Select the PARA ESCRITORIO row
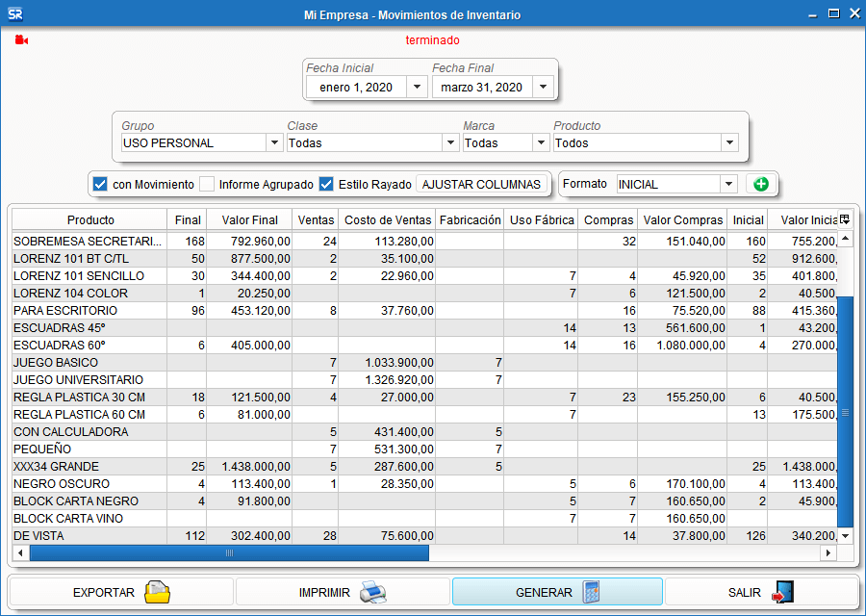Screen dimensions: 866x616 [424, 311]
